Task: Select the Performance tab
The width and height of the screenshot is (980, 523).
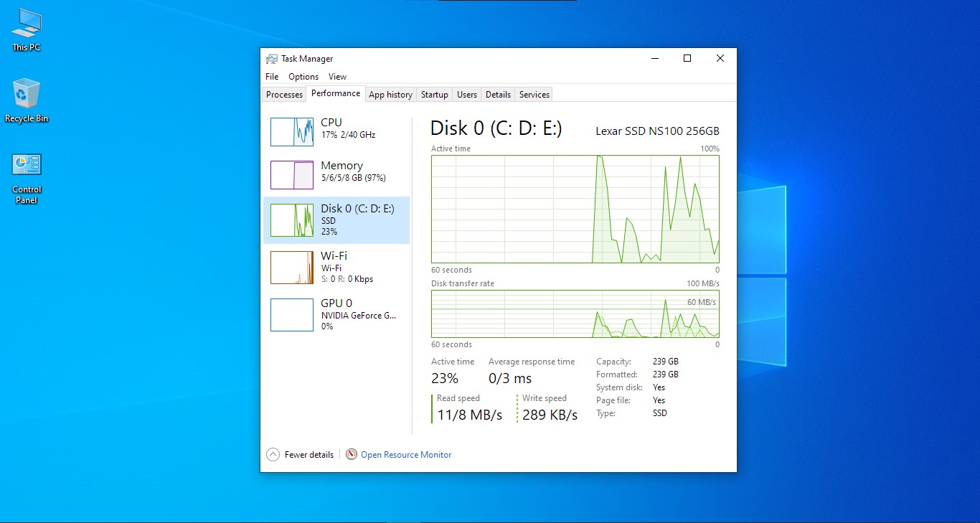Action: 336,93
